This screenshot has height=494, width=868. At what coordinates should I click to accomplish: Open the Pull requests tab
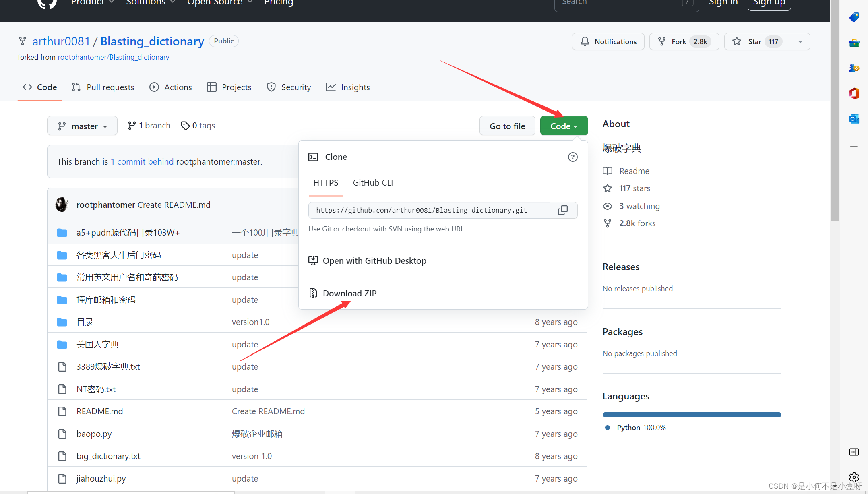pyautogui.click(x=103, y=87)
